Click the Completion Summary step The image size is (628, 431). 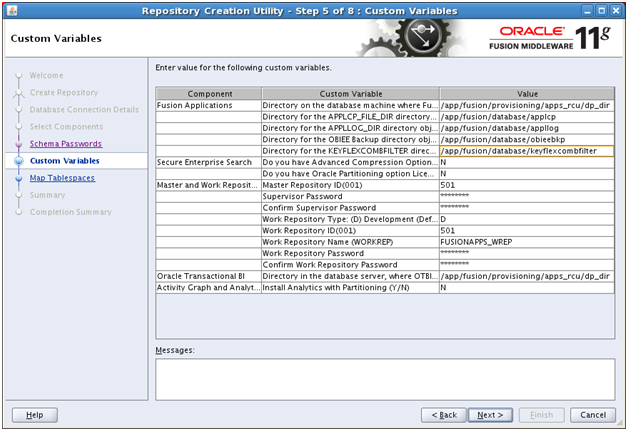70,212
